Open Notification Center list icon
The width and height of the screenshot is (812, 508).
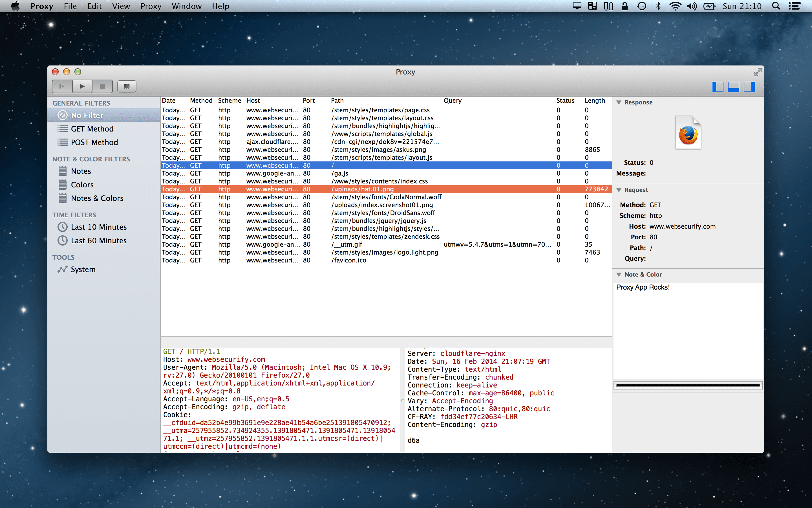tap(794, 6)
